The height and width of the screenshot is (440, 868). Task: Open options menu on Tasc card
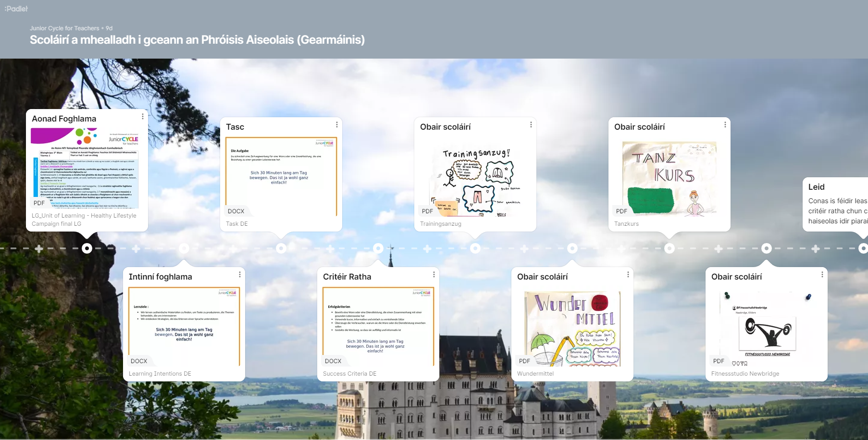click(336, 125)
